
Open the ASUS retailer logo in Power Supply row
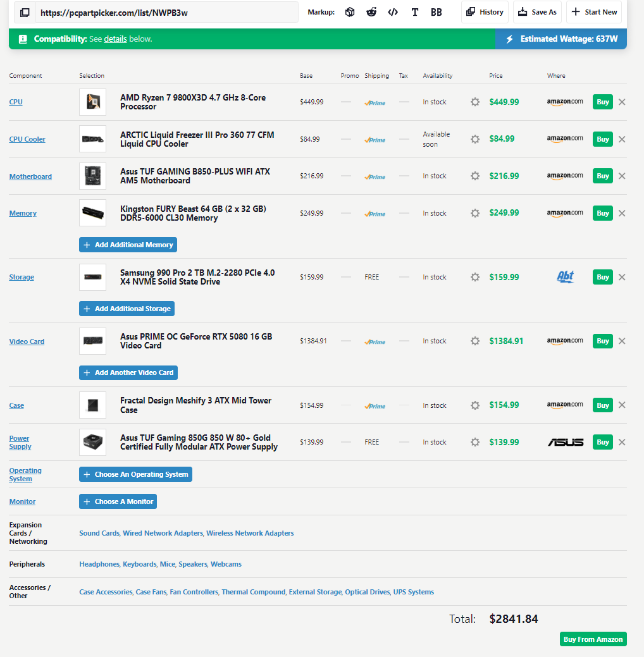[x=566, y=442]
